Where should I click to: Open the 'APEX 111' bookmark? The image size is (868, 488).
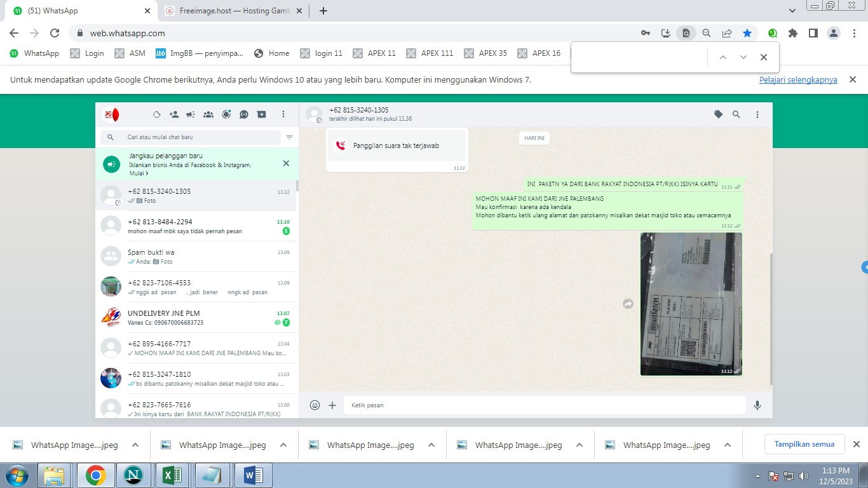tap(430, 53)
